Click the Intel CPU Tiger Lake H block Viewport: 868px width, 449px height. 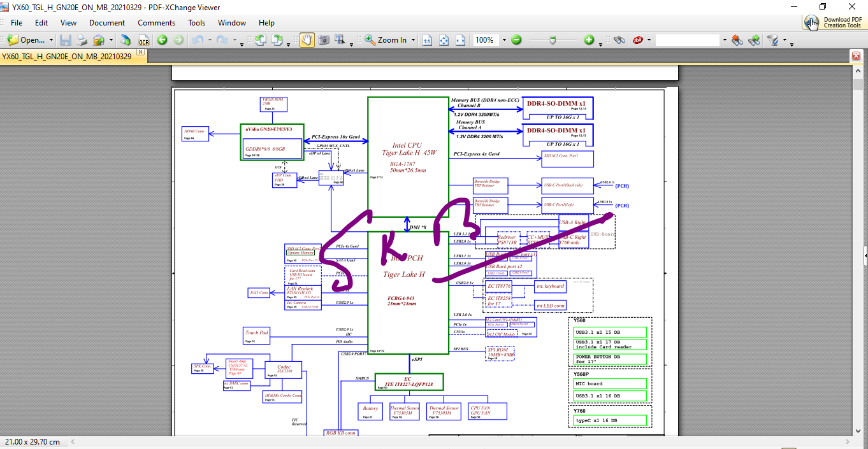click(409, 157)
